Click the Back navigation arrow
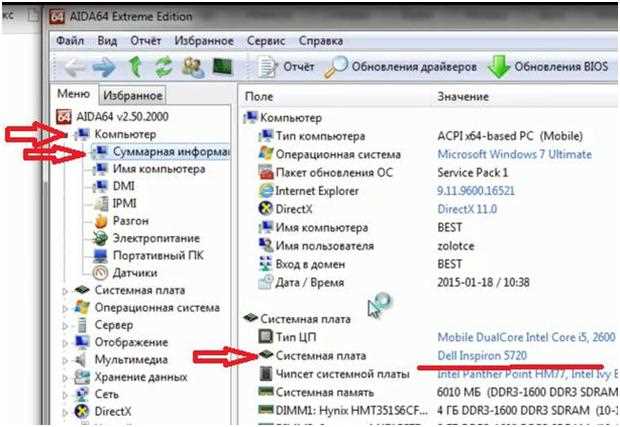The height and width of the screenshot is (427, 620). (x=75, y=67)
